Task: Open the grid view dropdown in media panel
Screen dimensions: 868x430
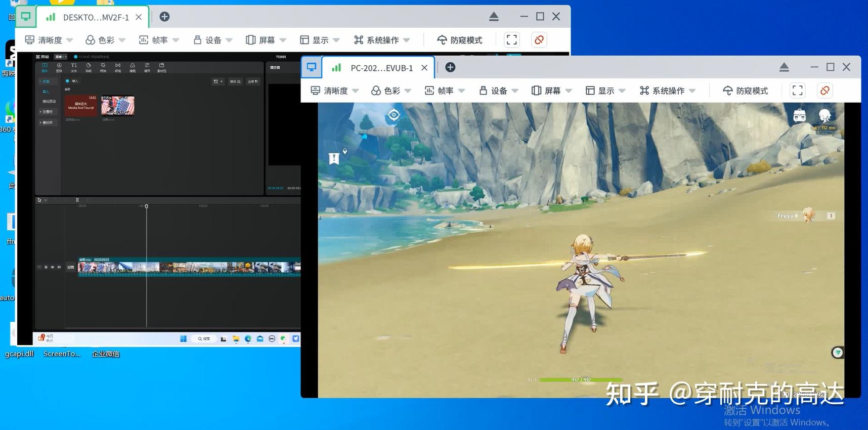Action: pos(218,81)
